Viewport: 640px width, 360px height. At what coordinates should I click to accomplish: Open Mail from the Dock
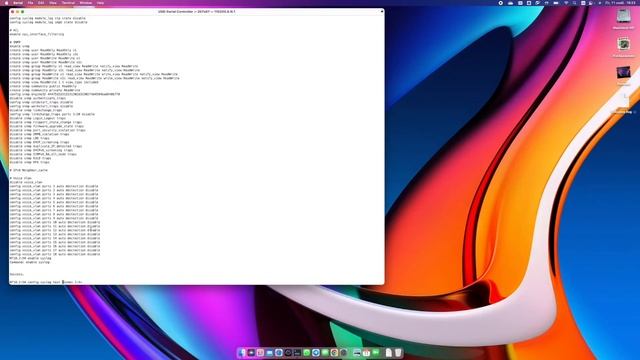click(x=269, y=353)
